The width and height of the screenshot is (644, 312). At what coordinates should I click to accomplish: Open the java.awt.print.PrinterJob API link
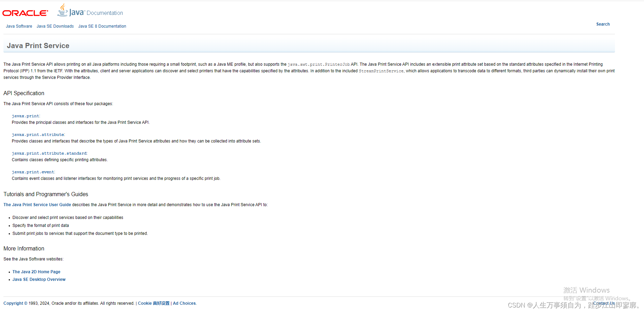click(x=319, y=64)
